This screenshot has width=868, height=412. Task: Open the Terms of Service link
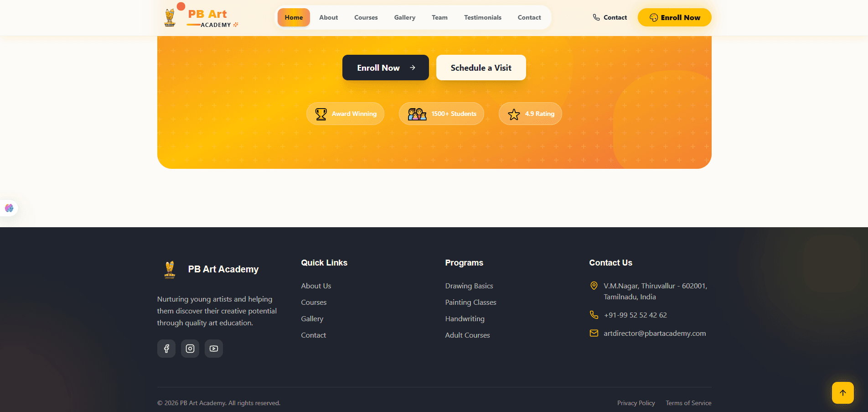688,403
